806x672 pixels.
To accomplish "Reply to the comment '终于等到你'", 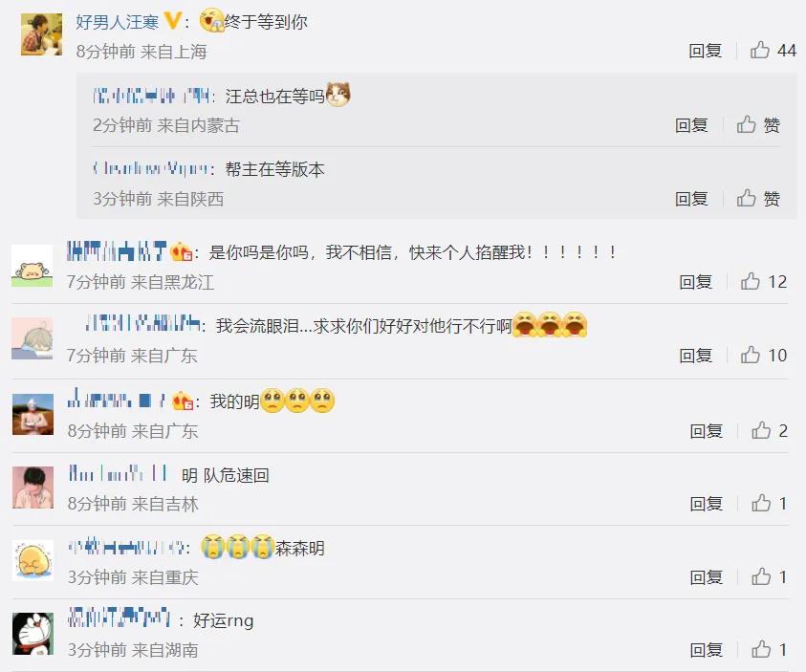I will 706,51.
